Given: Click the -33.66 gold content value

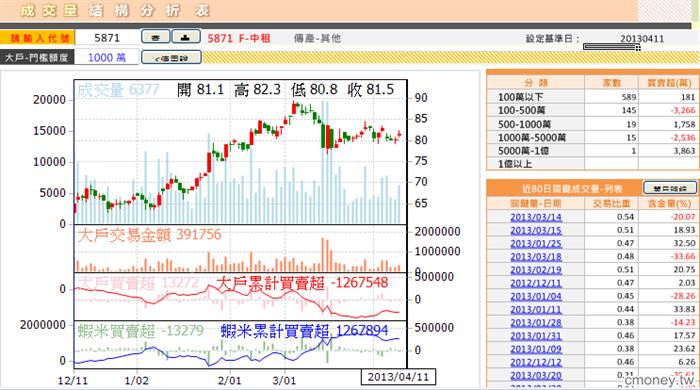Looking at the screenshot, I should point(683,257).
